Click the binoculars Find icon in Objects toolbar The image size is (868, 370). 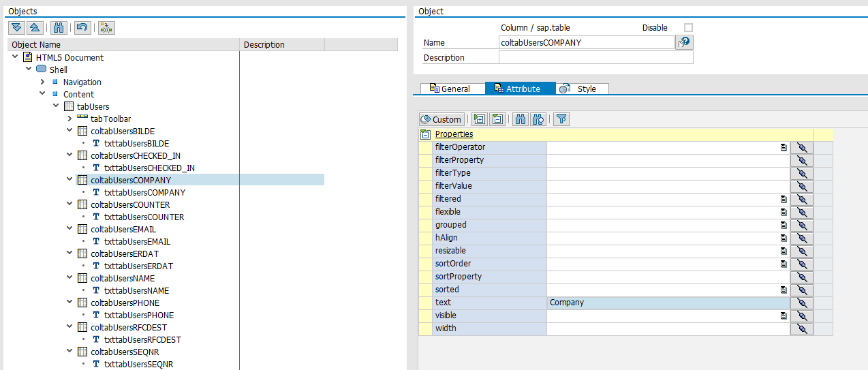59,27
